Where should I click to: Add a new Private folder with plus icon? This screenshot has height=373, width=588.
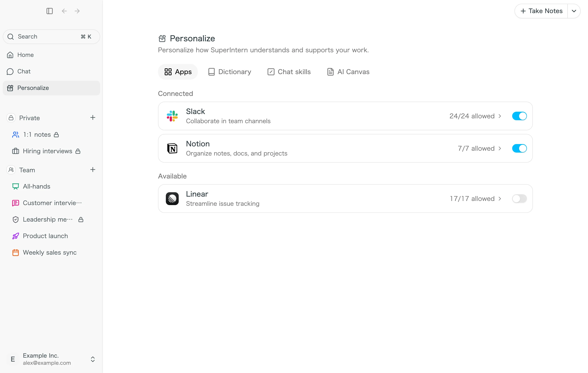[93, 118]
